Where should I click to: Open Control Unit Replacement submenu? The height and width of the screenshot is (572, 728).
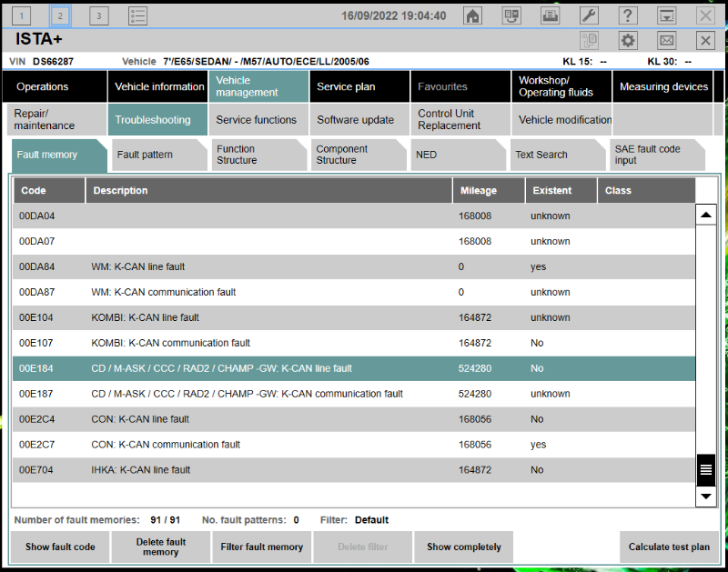(460, 120)
